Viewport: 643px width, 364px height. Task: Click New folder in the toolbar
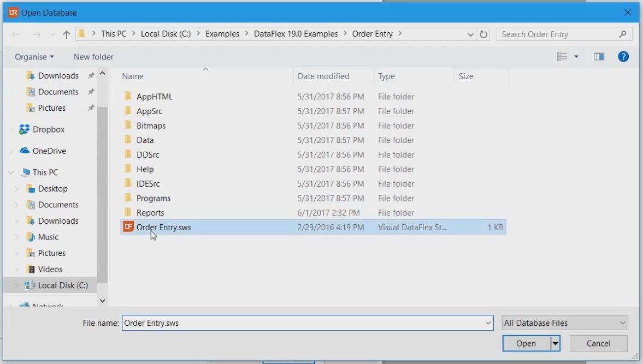pyautogui.click(x=93, y=57)
